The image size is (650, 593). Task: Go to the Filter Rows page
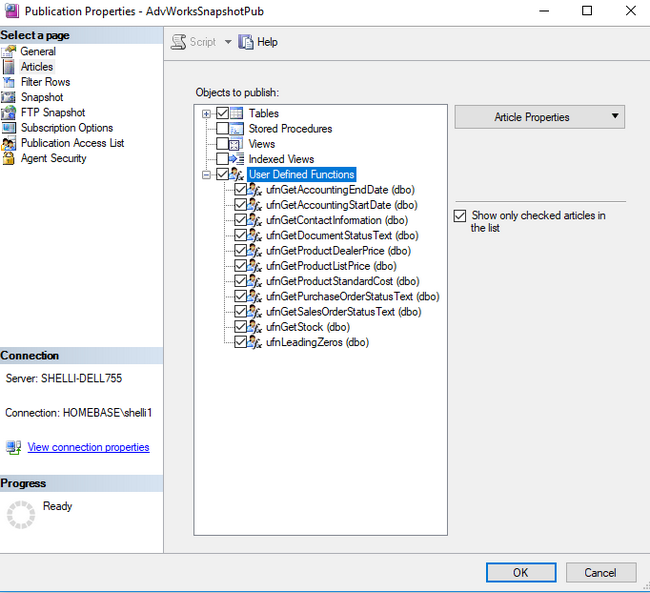pos(46,82)
